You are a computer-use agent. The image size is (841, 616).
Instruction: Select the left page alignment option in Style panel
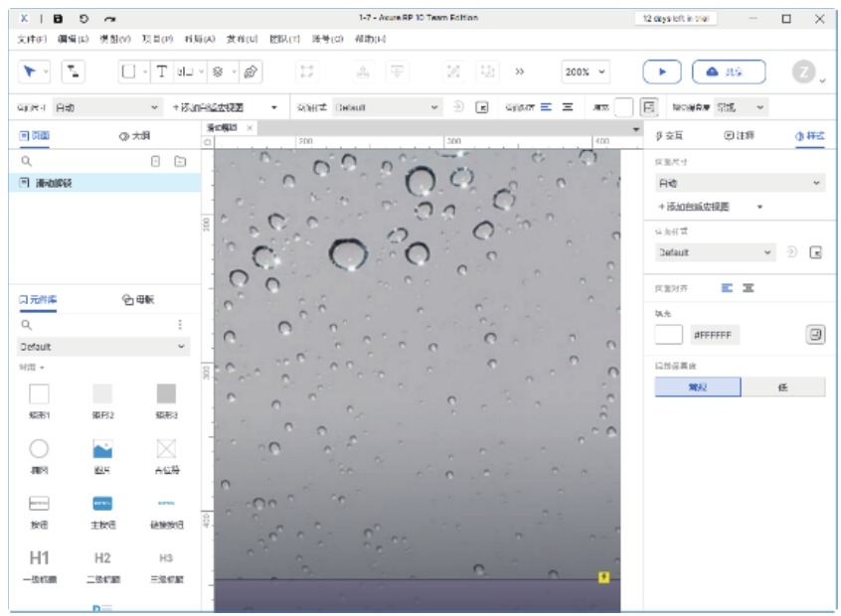pos(727,288)
